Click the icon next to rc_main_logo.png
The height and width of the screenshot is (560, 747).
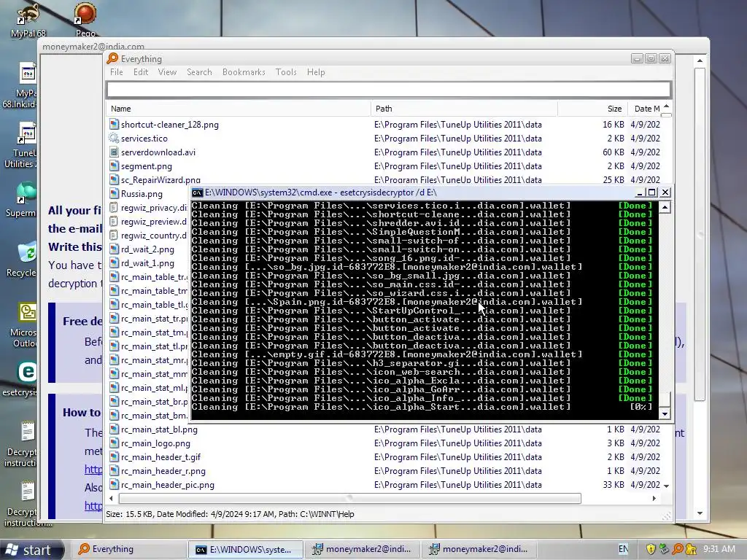pyautogui.click(x=114, y=443)
